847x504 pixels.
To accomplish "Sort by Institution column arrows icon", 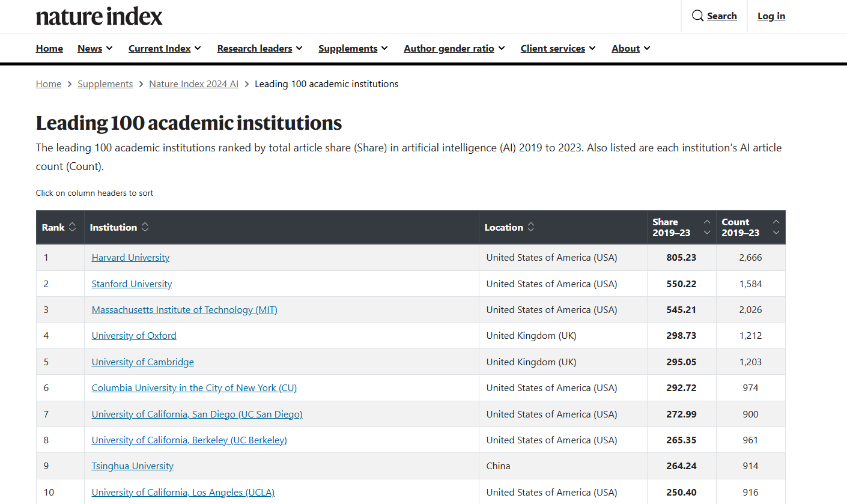I will click(x=145, y=227).
